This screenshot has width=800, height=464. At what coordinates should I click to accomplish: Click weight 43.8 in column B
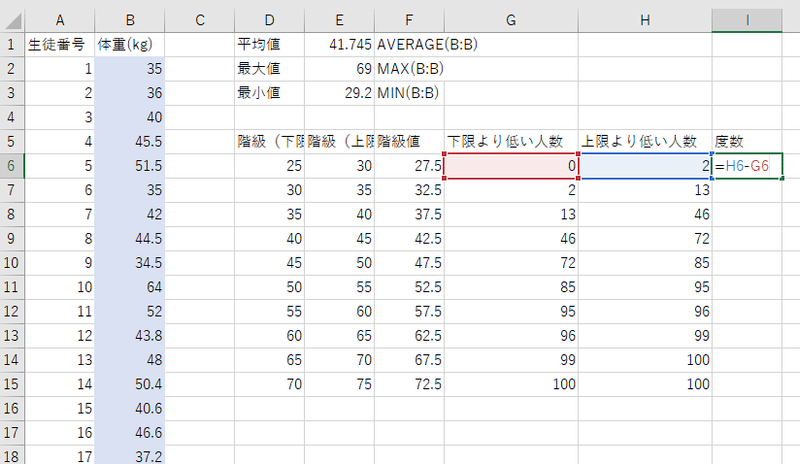click(130, 335)
